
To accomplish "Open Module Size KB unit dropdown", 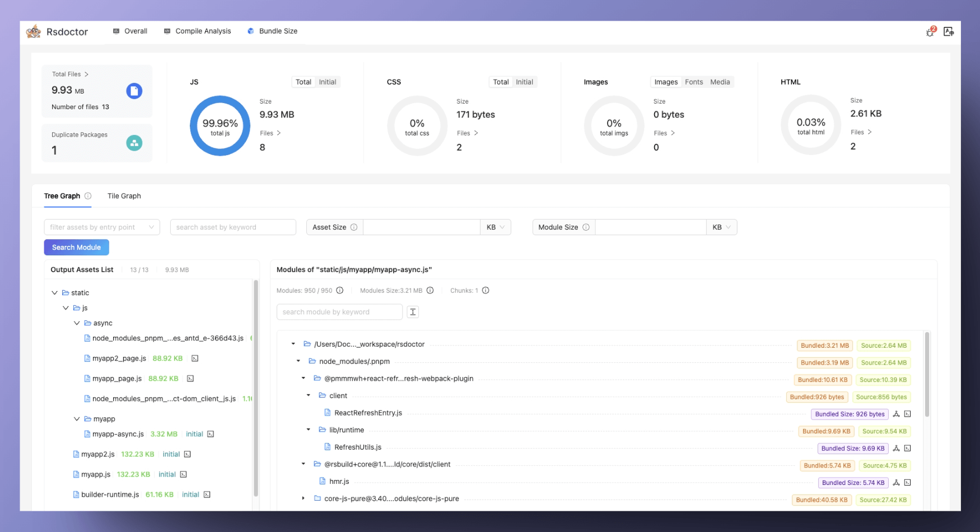I will click(722, 227).
